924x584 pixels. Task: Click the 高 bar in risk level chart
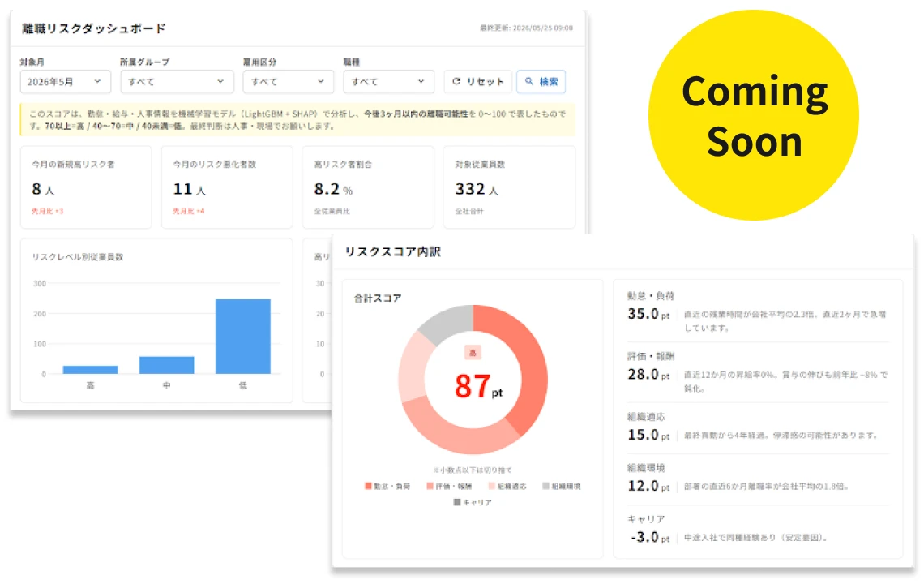click(x=90, y=370)
